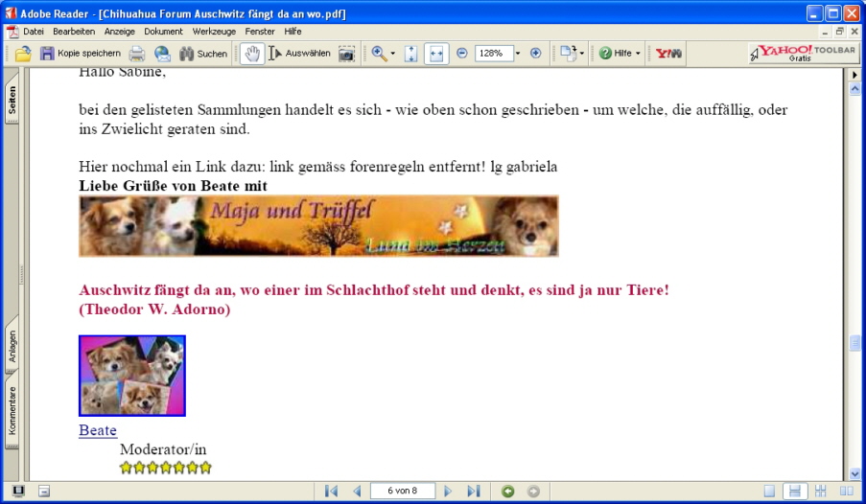Screen dimensions: 866x504
Task: Click the document window minimize button
Action: (825, 32)
